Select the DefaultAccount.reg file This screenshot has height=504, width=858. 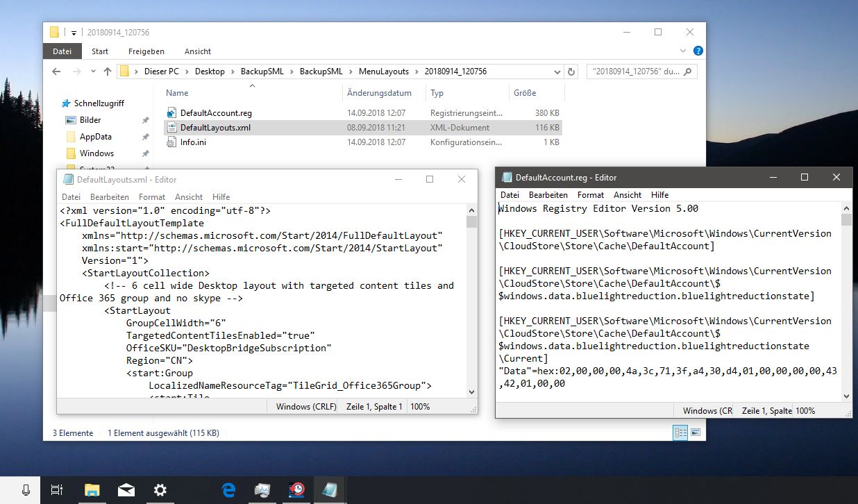click(x=363, y=112)
